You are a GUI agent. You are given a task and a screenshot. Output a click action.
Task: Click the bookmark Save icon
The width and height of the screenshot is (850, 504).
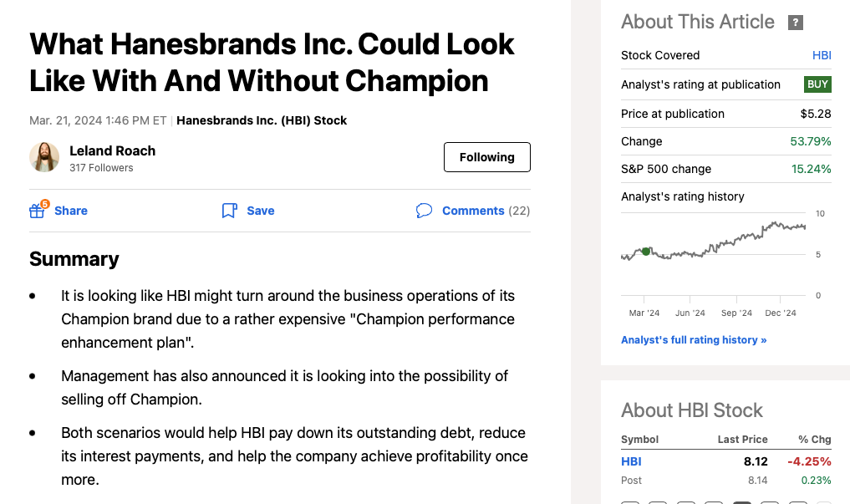(x=229, y=211)
